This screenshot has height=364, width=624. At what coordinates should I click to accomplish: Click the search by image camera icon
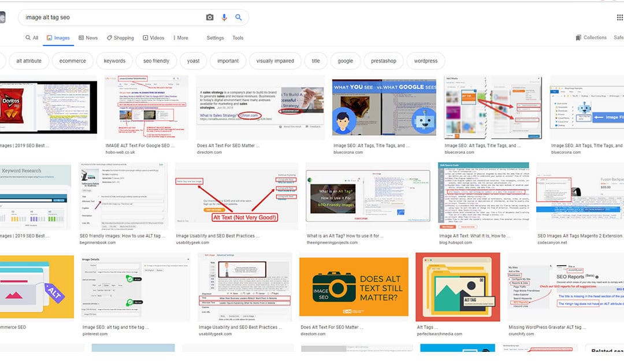[209, 17]
